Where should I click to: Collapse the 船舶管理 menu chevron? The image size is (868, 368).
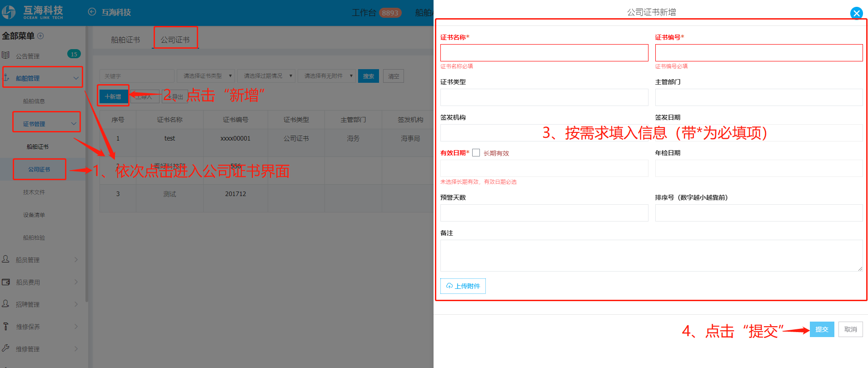(76, 78)
